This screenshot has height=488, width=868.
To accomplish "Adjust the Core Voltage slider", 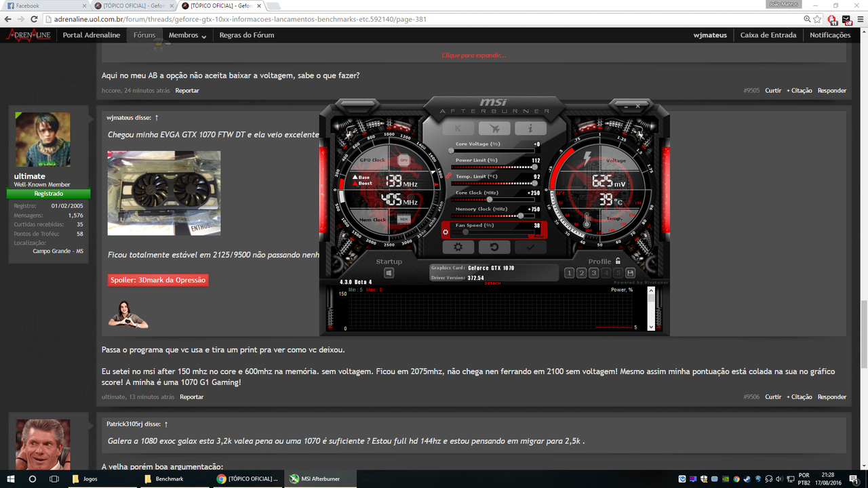I will click(494, 150).
